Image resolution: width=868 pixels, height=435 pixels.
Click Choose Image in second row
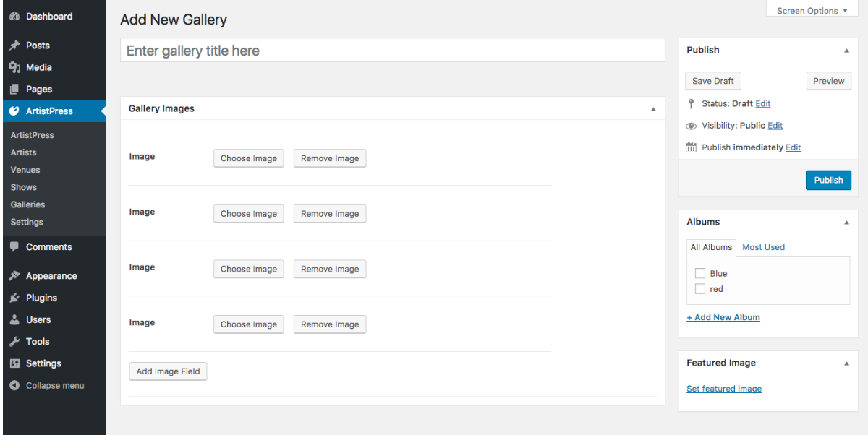click(x=249, y=214)
